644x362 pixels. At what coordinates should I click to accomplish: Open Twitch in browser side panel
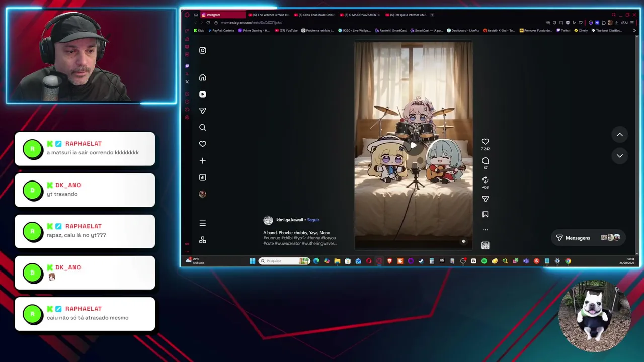187,66
